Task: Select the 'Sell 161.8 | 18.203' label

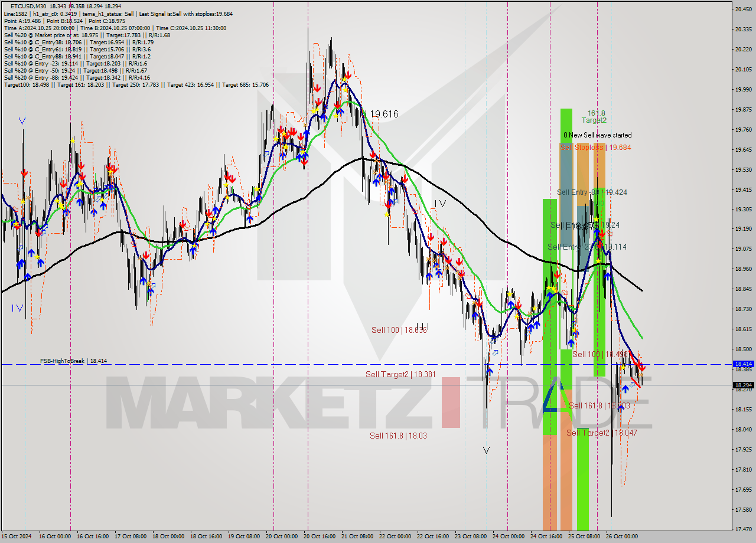Action: pyautogui.click(x=599, y=405)
